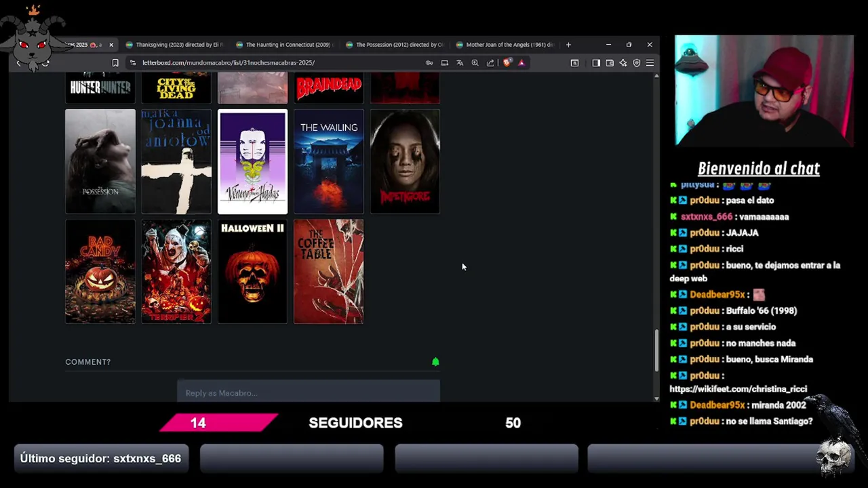
Task: Click the SEGUIDORES goal progress bar
Action: click(356, 423)
